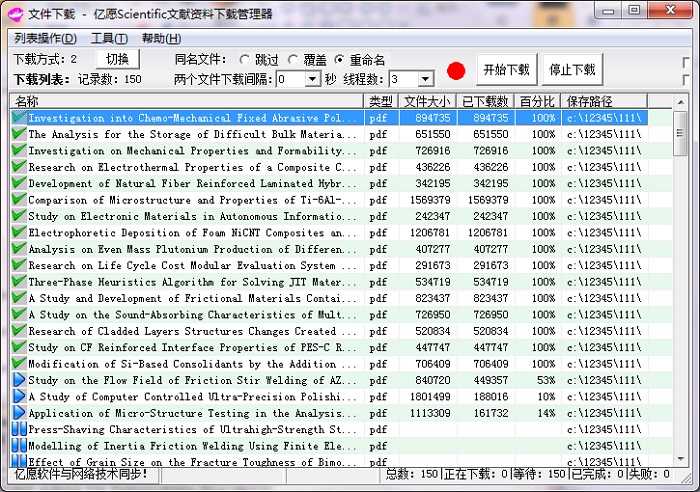
Task: Sort list by the 名称 column header
Action: [x=187, y=101]
